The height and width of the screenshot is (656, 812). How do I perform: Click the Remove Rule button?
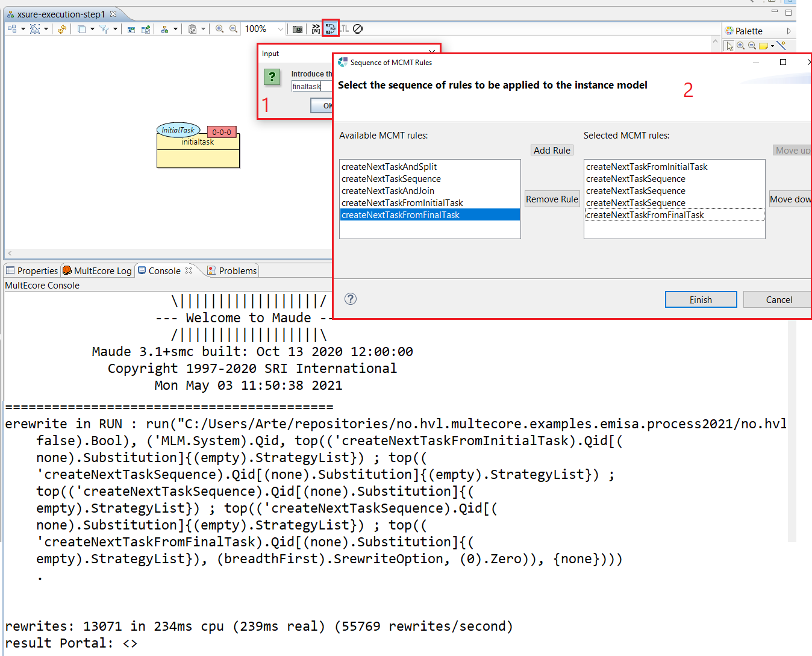[552, 199]
